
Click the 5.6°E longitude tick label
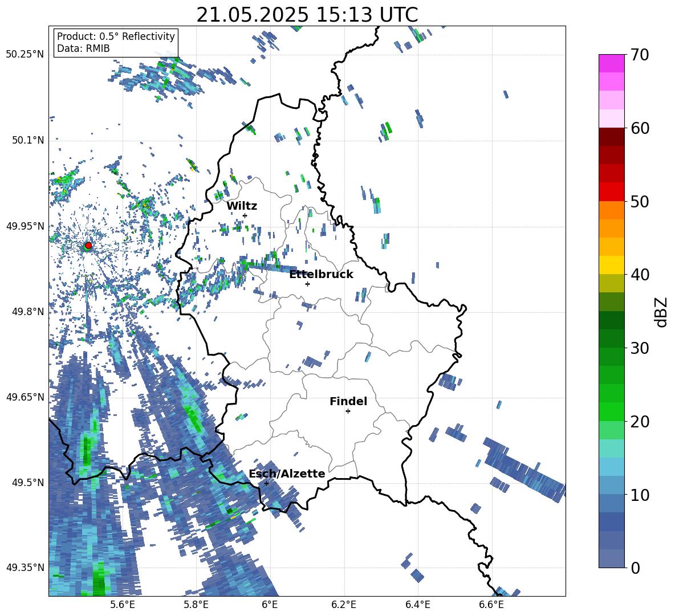123,605
